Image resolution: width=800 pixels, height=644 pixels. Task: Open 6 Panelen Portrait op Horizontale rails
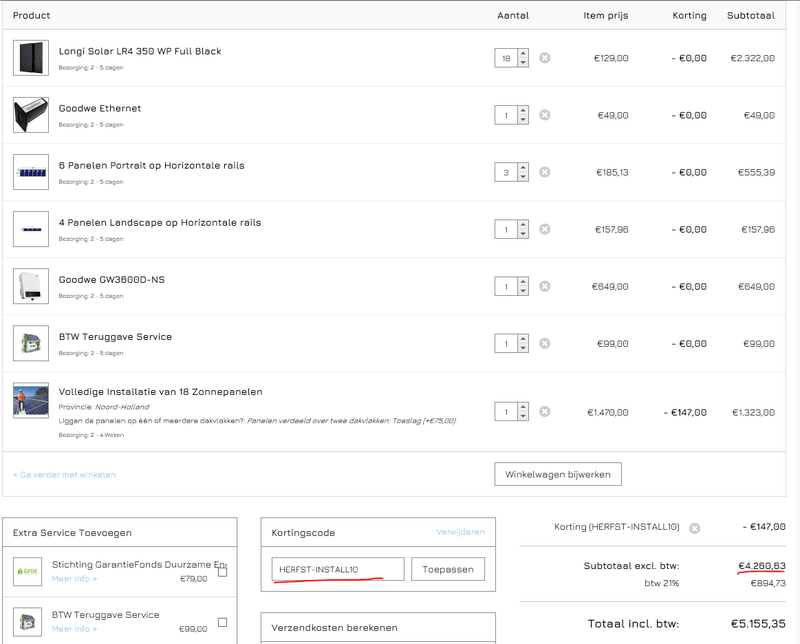pyautogui.click(x=152, y=165)
